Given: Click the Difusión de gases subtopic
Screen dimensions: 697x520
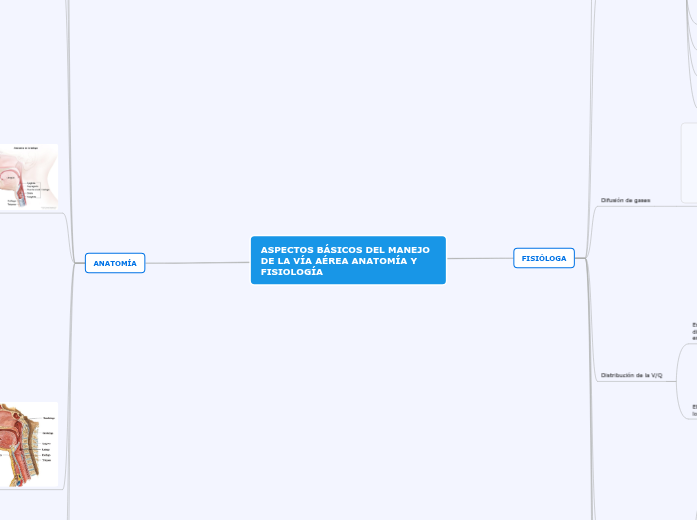Looking at the screenshot, I should (x=625, y=201).
